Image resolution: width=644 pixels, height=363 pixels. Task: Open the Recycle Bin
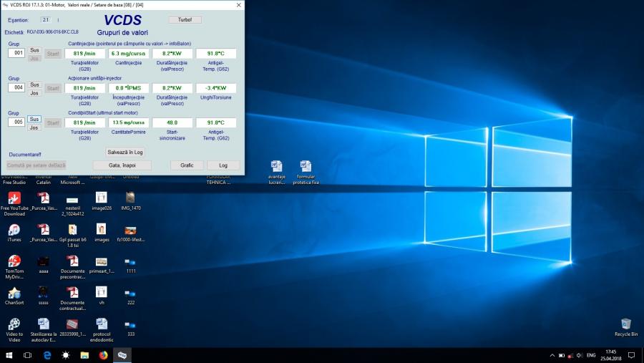click(626, 324)
